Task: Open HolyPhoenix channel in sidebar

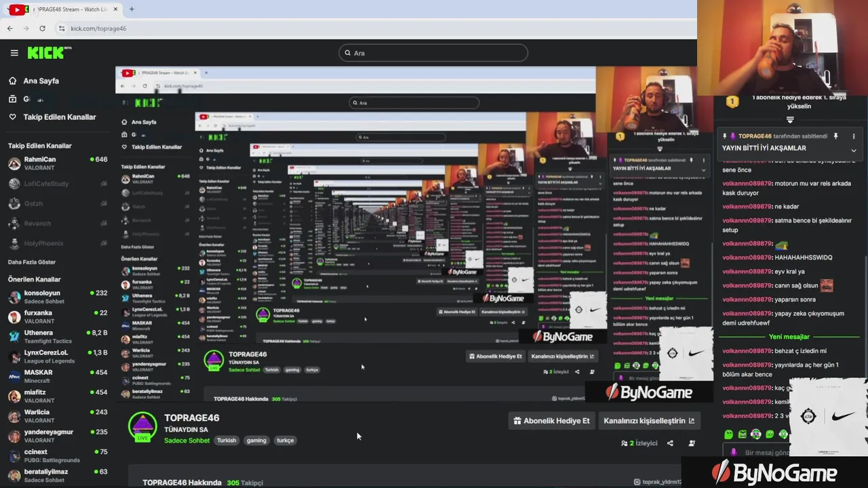Action: coord(58,243)
